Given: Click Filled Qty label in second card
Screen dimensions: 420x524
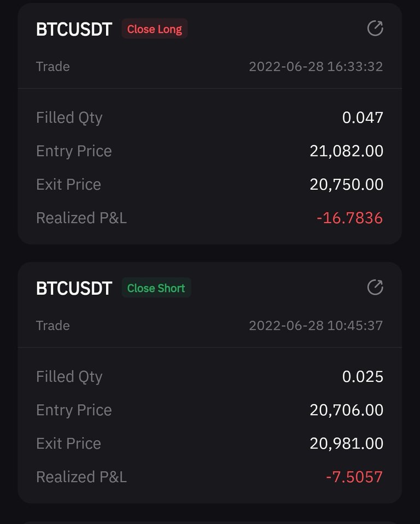Looking at the screenshot, I should 69,377.
